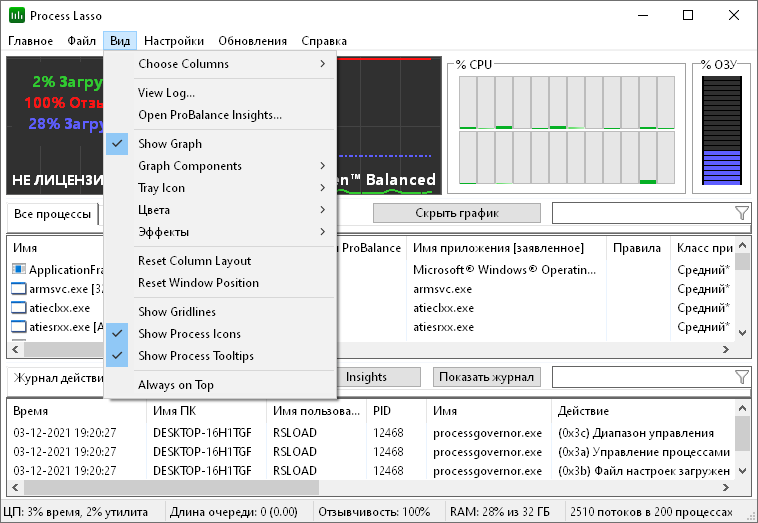The image size is (758, 523).
Task: Click the ApplicationFrame process icon
Action: 18,269
